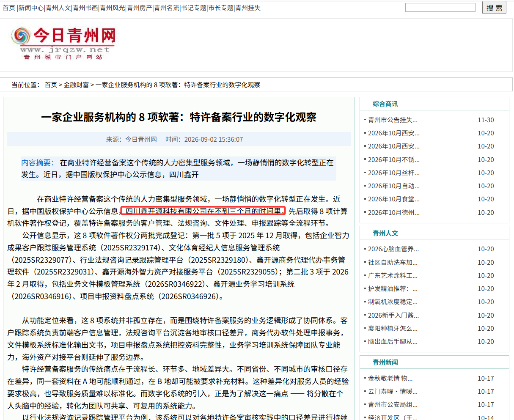514x420 pixels.
Task: Open 市长专题 navigation item
Action: [x=221, y=8]
